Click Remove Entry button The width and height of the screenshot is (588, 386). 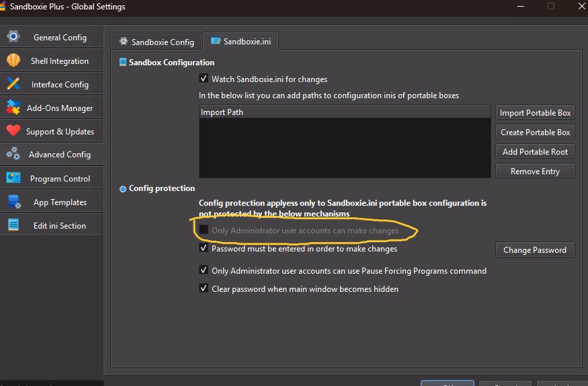coord(535,171)
